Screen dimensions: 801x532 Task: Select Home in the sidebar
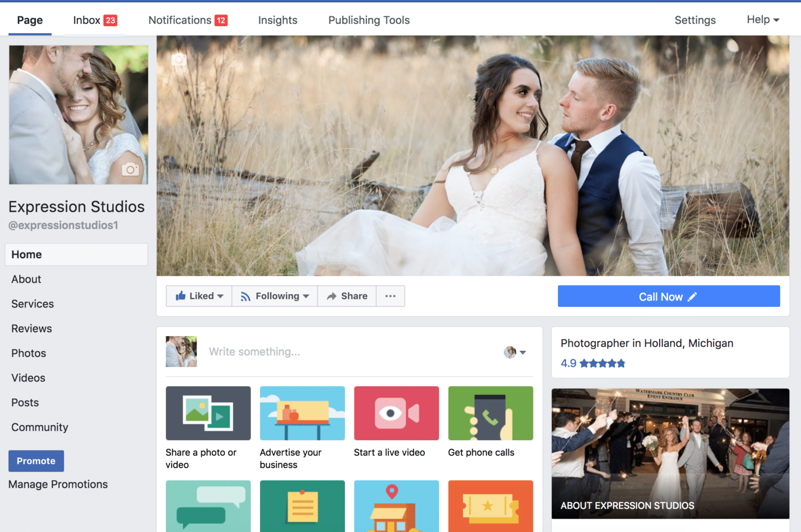[76, 255]
